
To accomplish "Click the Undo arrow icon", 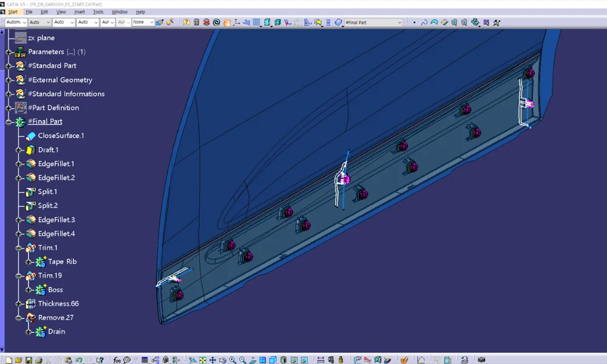I will point(78,360).
